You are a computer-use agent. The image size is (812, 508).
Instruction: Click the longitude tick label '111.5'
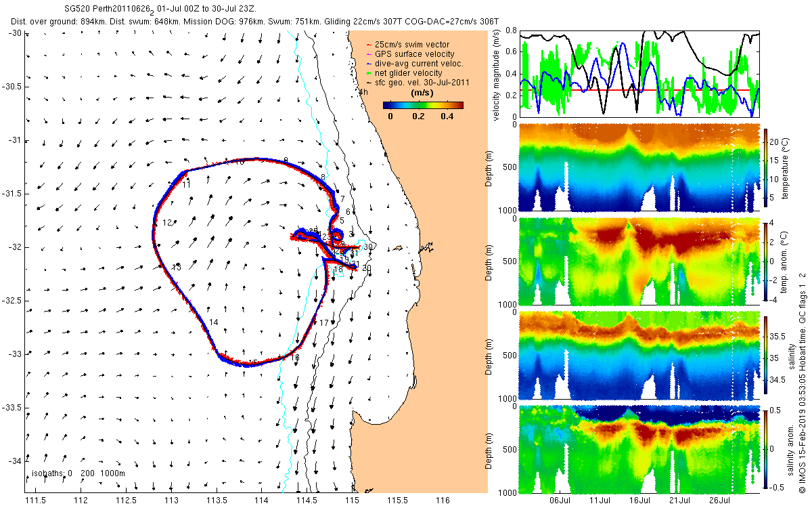pos(36,500)
